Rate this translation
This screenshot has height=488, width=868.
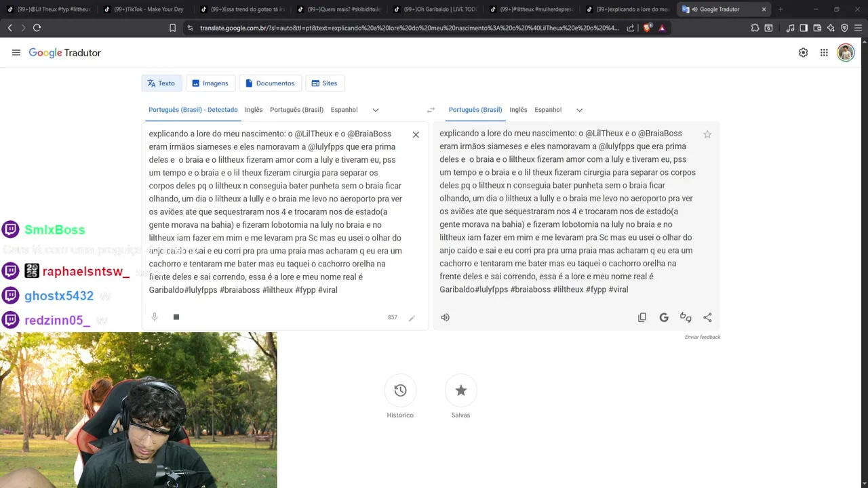(x=686, y=317)
